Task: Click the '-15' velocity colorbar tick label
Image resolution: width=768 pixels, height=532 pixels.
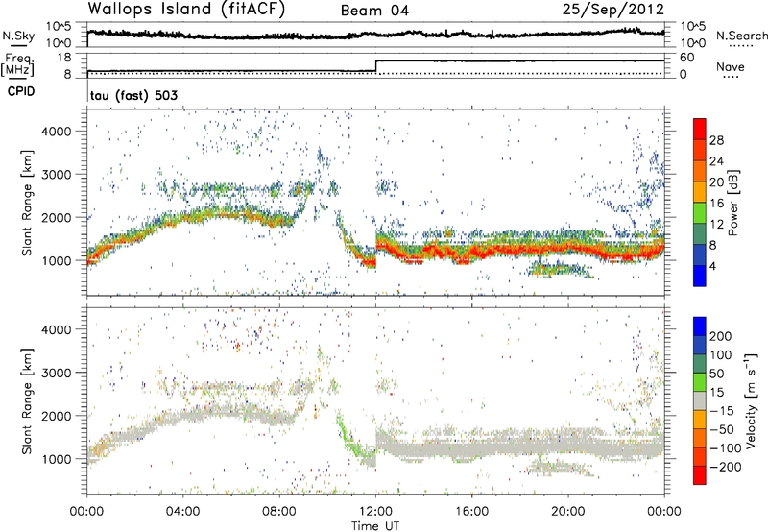Action: 722,410
